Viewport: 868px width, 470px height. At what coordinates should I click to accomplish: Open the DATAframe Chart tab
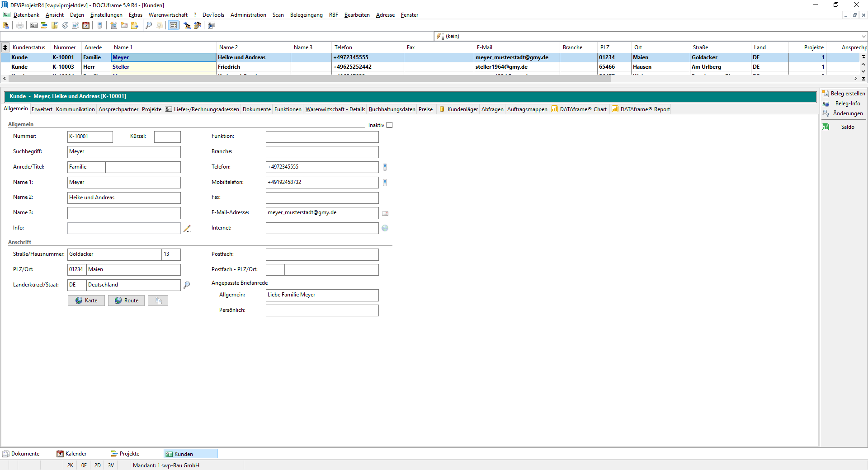(x=579, y=109)
